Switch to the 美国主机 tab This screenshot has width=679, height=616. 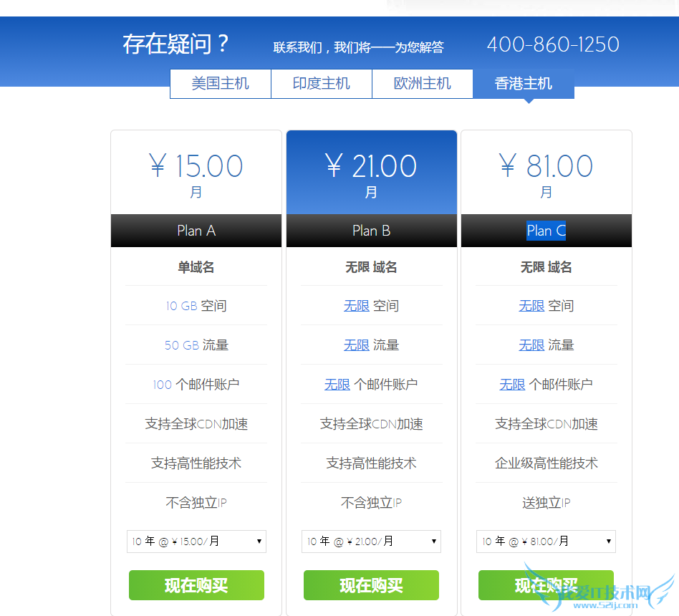tap(220, 84)
